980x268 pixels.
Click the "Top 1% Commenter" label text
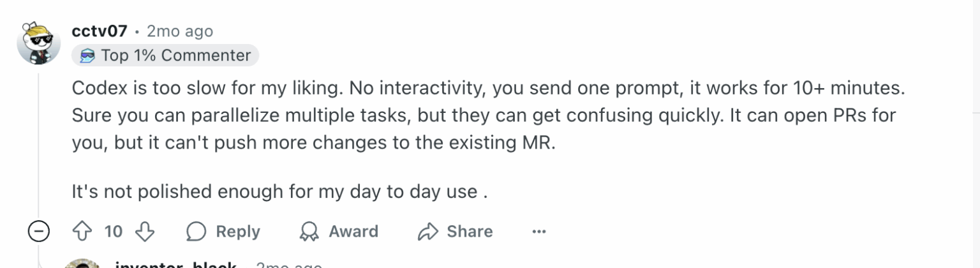tap(175, 56)
